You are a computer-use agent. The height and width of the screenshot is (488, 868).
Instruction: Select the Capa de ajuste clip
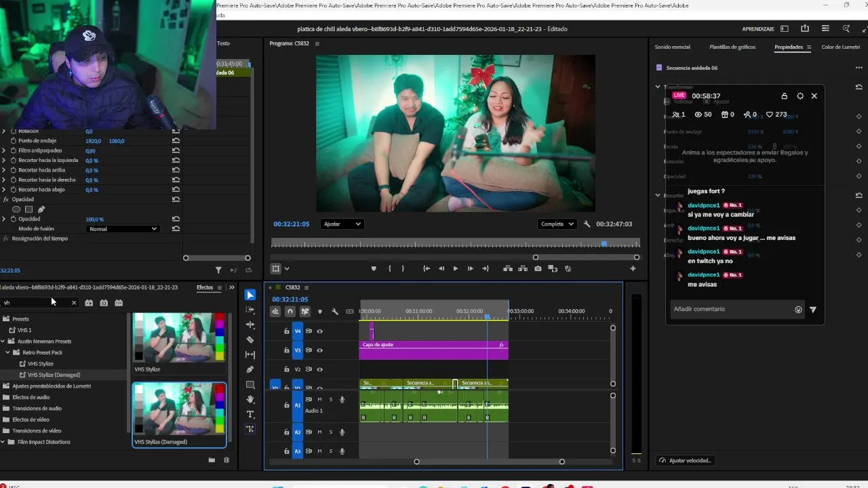(433, 350)
